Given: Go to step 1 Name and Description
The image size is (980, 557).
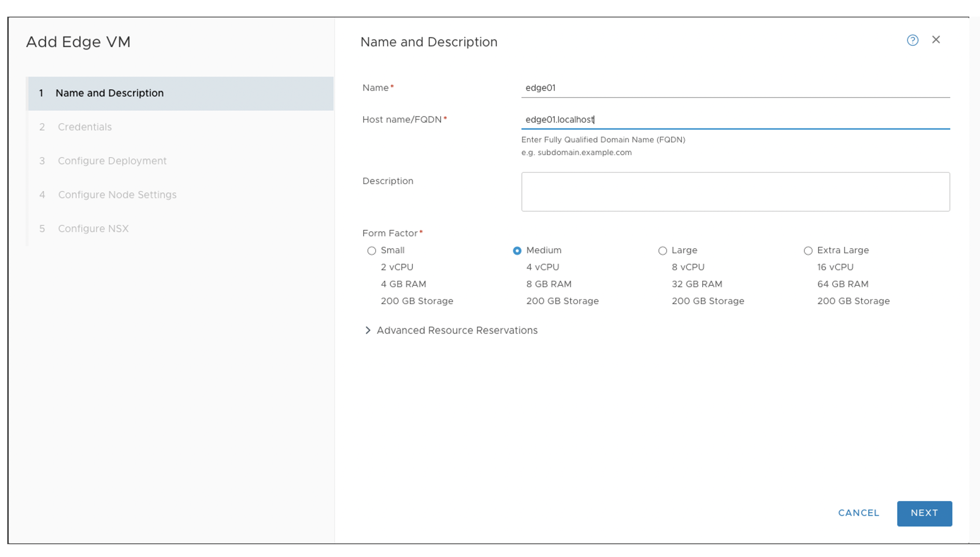Looking at the screenshot, I should [x=110, y=93].
